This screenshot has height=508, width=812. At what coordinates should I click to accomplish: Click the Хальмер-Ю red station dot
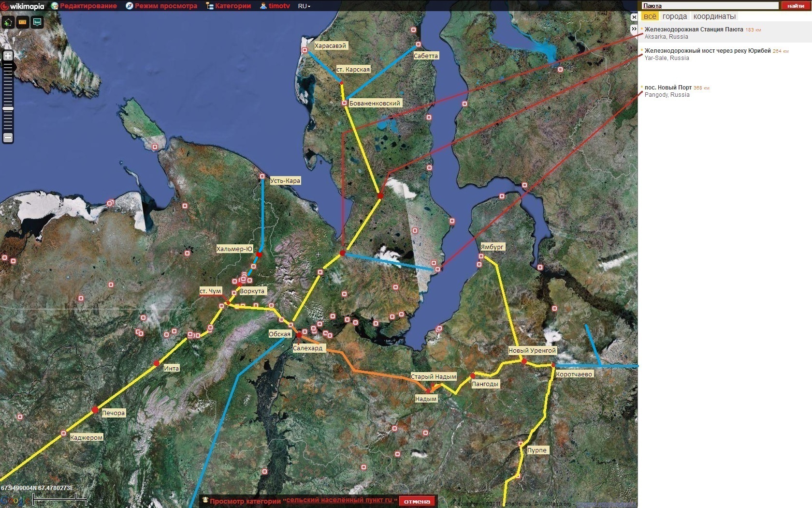[x=259, y=254]
